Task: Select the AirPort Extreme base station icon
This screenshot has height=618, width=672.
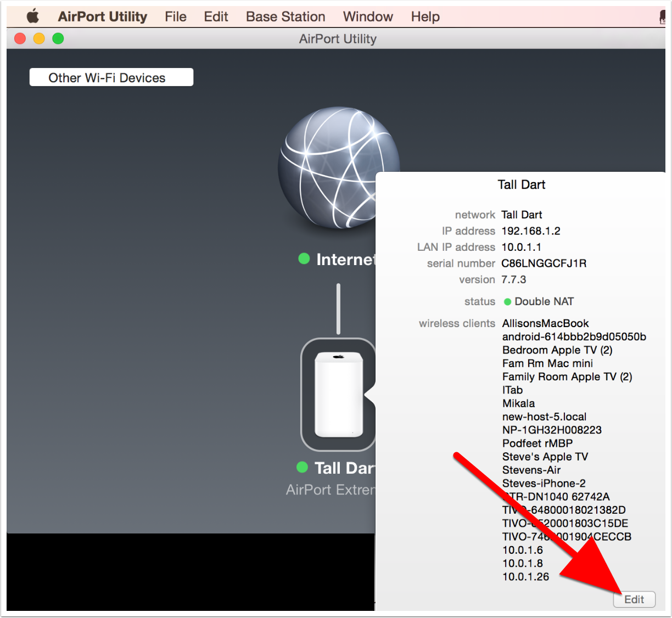Action: (x=338, y=394)
